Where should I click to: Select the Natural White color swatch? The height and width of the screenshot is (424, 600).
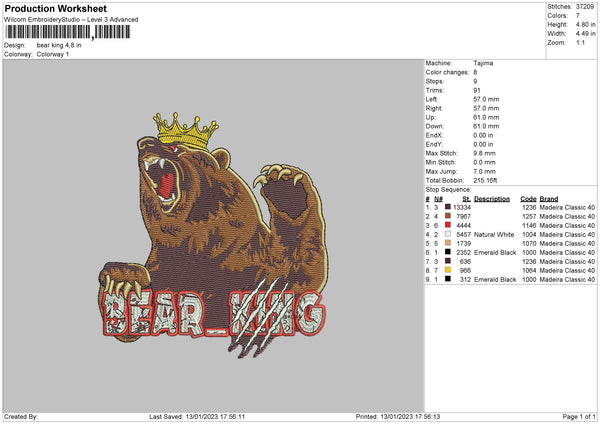coord(447,234)
